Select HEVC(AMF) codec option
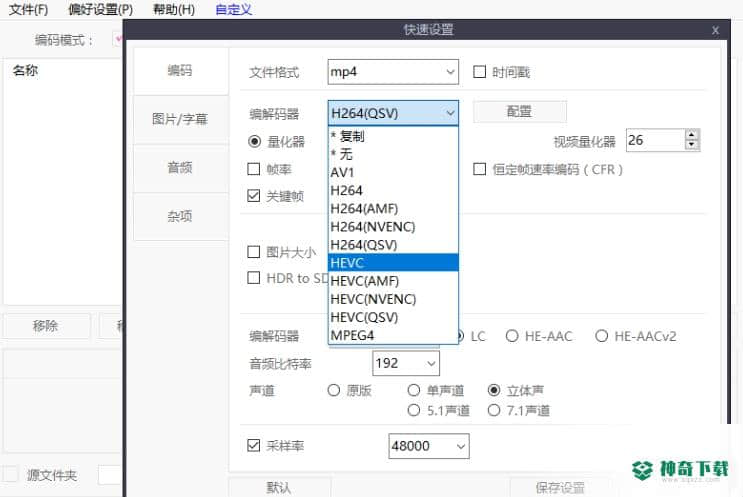 393,281
